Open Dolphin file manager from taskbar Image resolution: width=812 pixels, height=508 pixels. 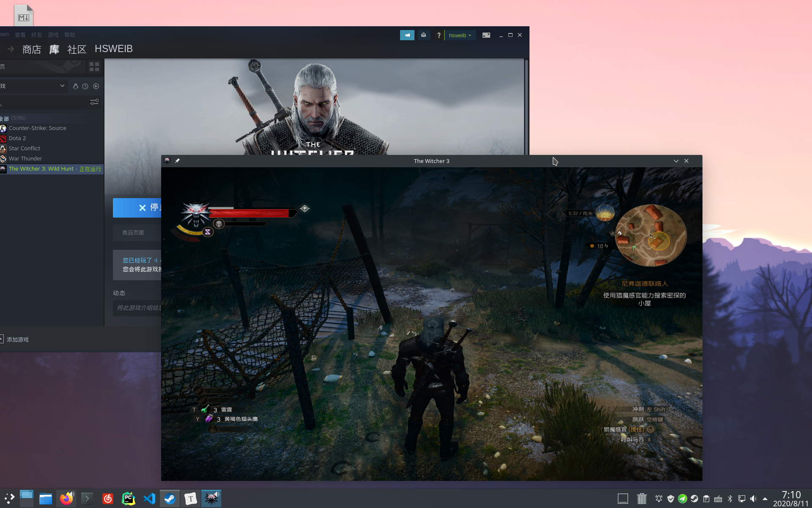pyautogui.click(x=46, y=498)
